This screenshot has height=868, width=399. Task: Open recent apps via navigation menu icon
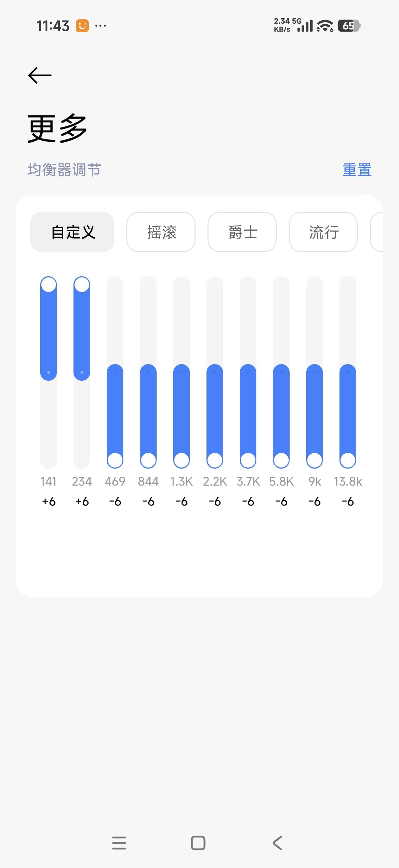pyautogui.click(x=119, y=843)
